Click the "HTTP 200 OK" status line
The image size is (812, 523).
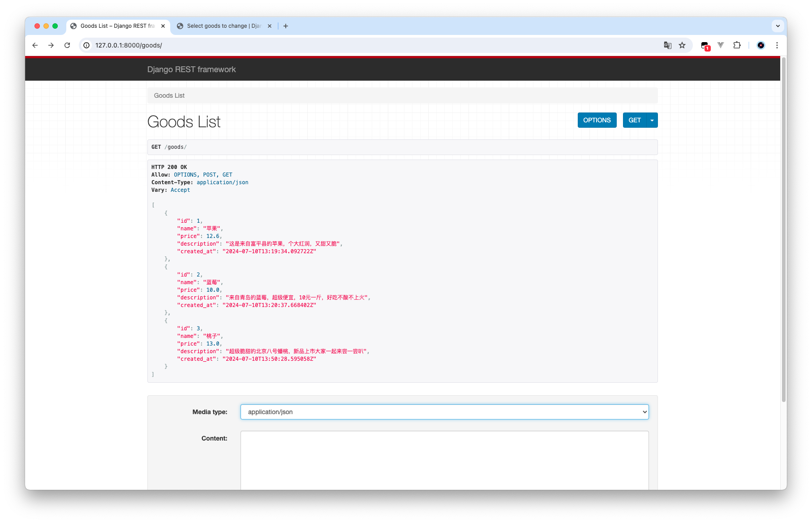tap(169, 167)
